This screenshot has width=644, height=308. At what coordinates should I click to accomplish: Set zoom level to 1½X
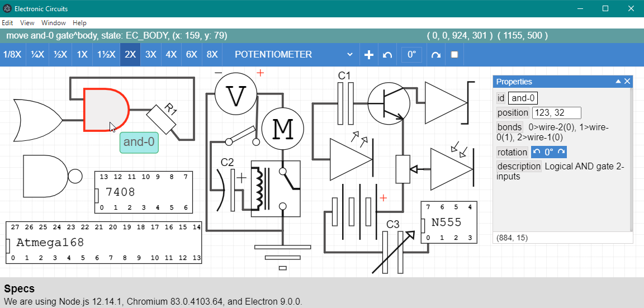[106, 55]
